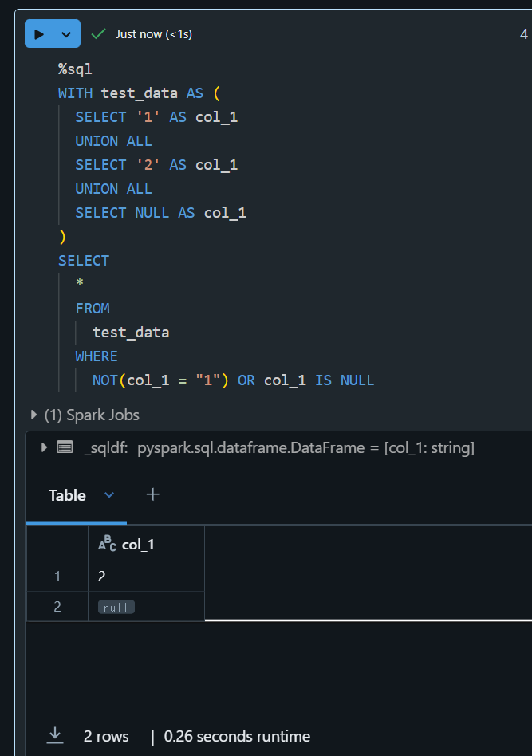Click the dataframe icon beside _sqldf

point(65,447)
